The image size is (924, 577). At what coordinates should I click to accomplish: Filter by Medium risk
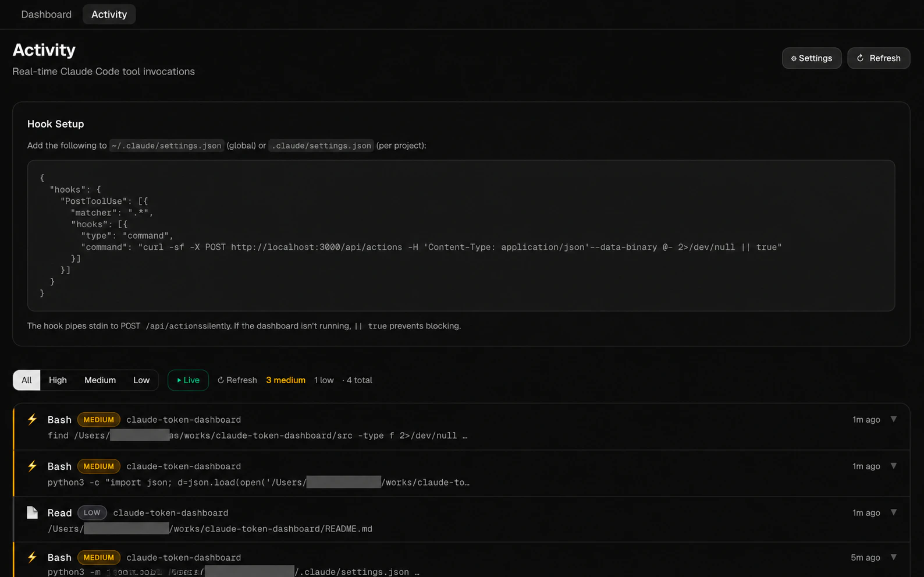(x=100, y=380)
